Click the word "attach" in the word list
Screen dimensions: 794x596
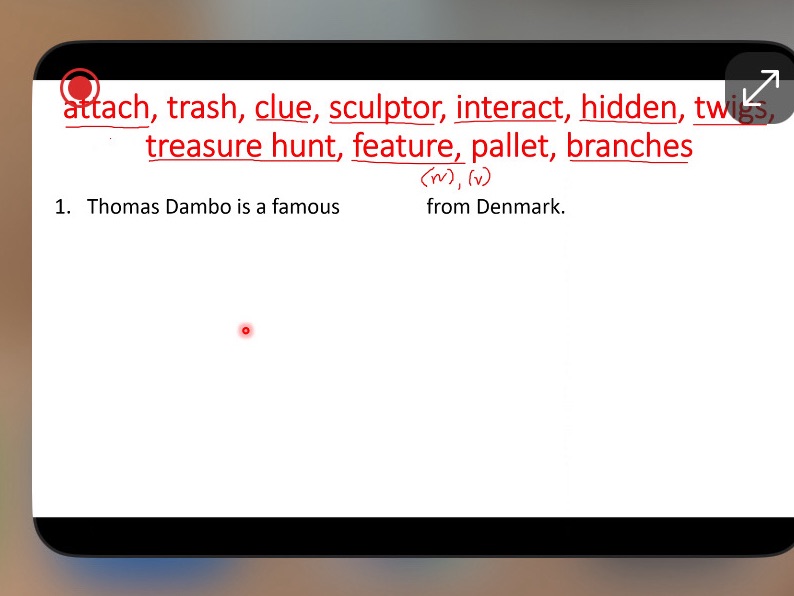[x=106, y=107]
